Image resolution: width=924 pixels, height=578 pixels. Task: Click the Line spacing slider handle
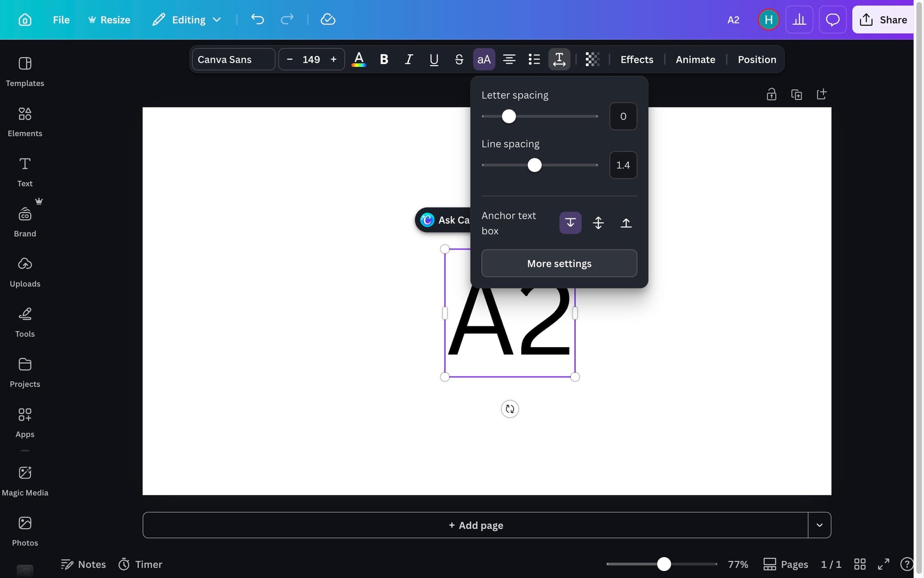(x=535, y=165)
